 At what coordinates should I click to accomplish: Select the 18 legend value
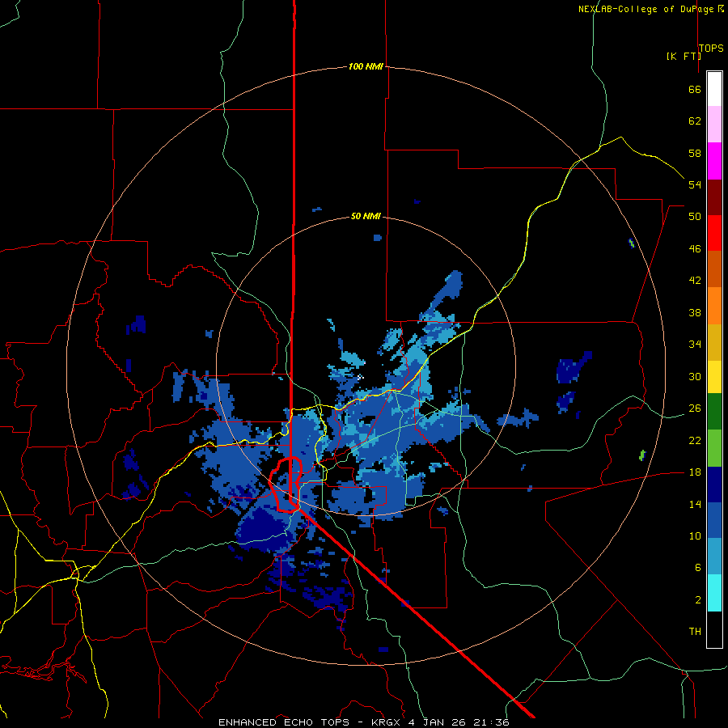695,472
